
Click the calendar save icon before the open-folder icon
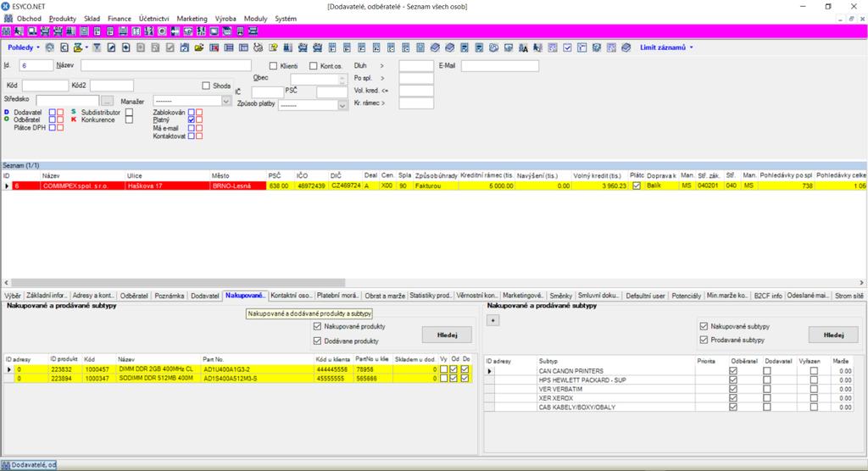tap(184, 47)
